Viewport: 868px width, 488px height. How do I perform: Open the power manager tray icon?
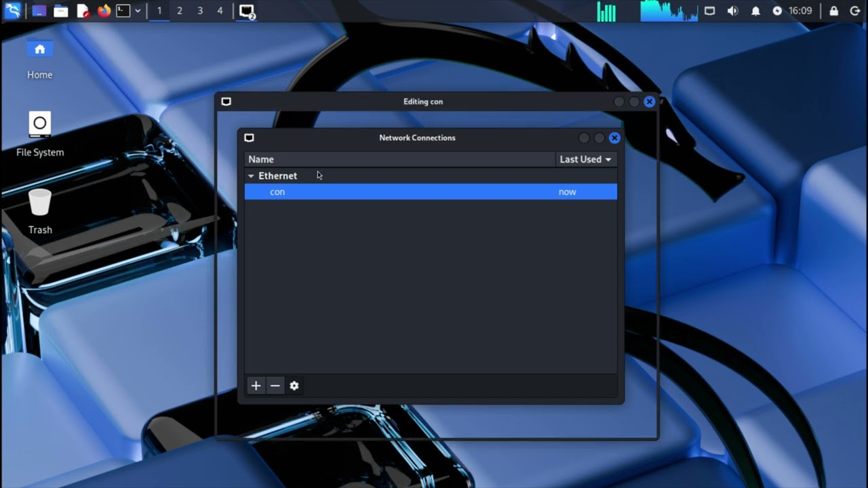[777, 11]
